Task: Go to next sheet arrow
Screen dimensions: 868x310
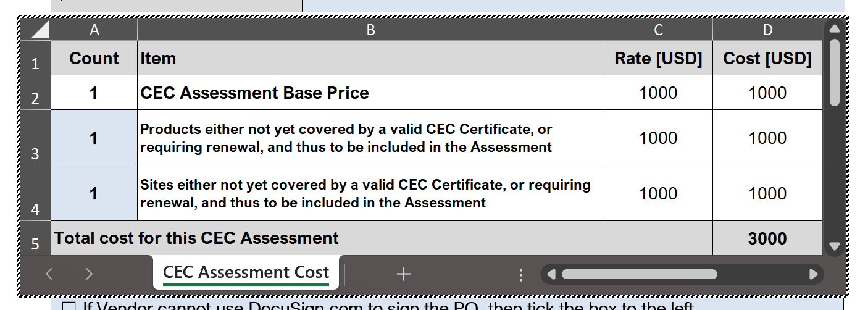Action: [x=89, y=274]
